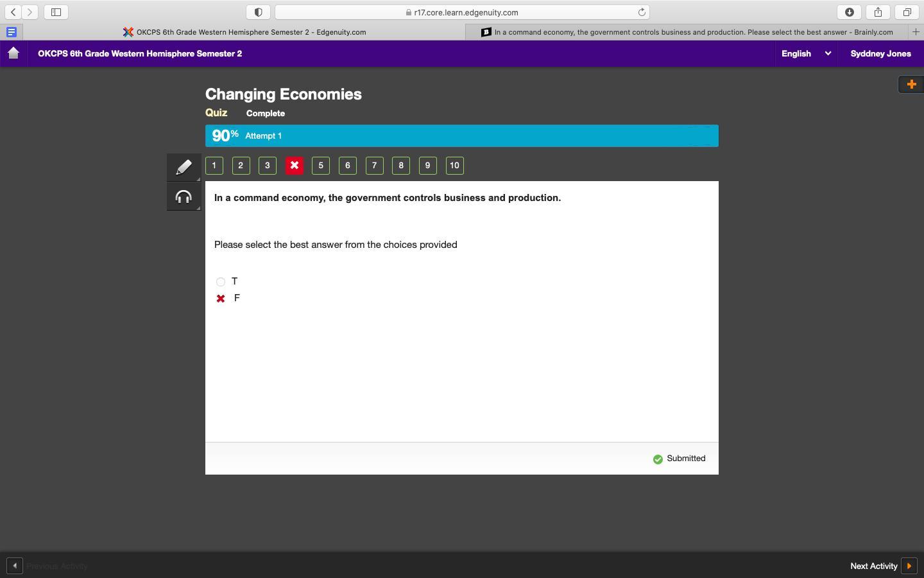Open the Syddney Jones user menu

[x=880, y=53]
